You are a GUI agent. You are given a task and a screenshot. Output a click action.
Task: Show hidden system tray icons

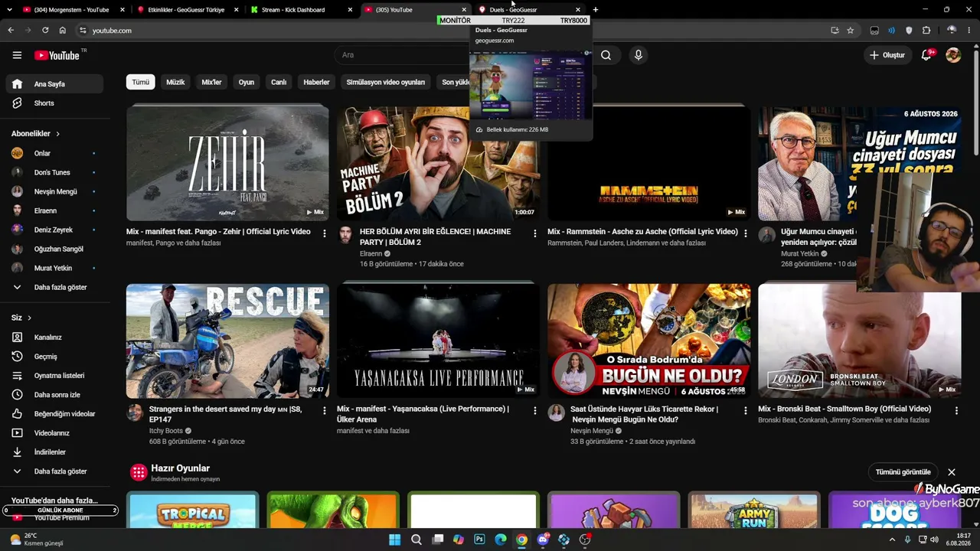coord(891,540)
